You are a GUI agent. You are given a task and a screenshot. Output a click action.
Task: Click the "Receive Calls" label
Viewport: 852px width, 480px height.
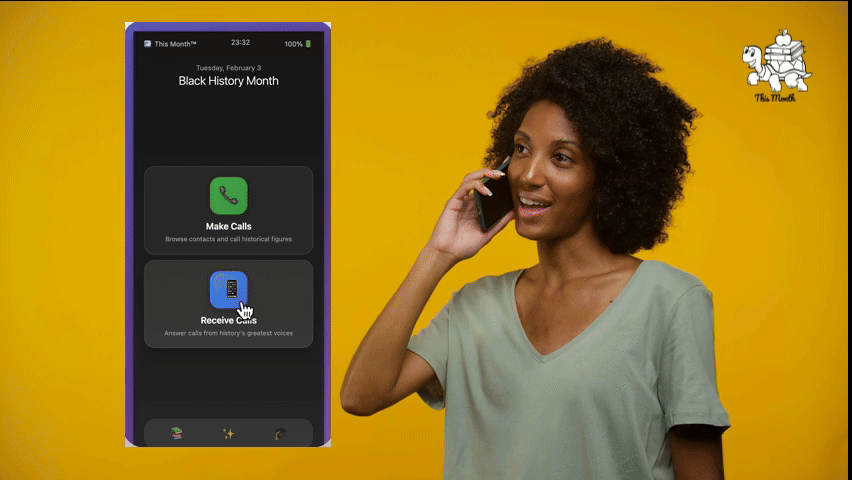point(228,321)
